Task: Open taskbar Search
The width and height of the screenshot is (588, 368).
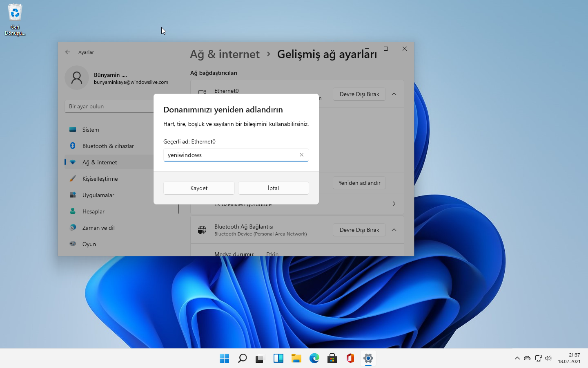Action: click(243, 359)
